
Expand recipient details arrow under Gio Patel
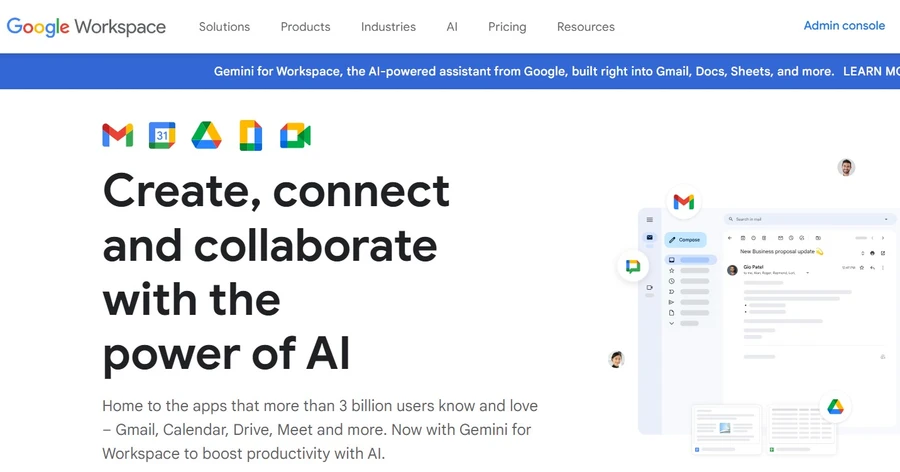click(x=808, y=273)
